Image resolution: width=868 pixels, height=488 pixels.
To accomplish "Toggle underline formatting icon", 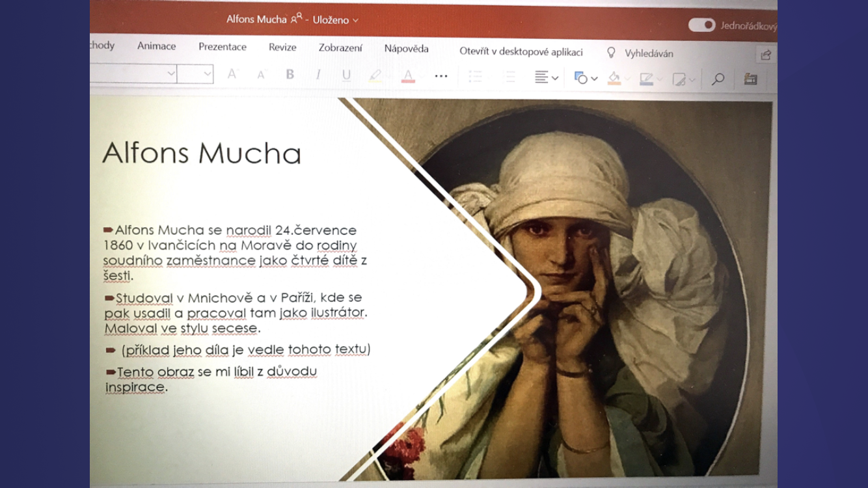I will coord(346,75).
